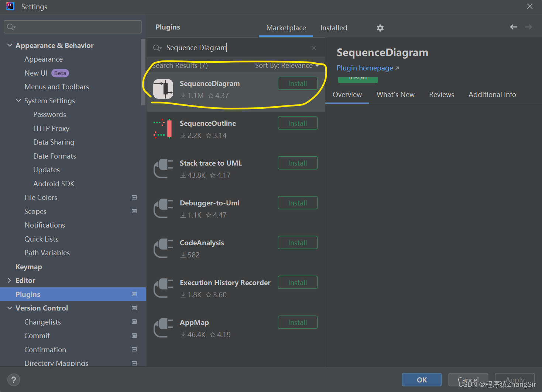
Task: Install the SequenceDiagram plugin
Action: click(x=298, y=83)
